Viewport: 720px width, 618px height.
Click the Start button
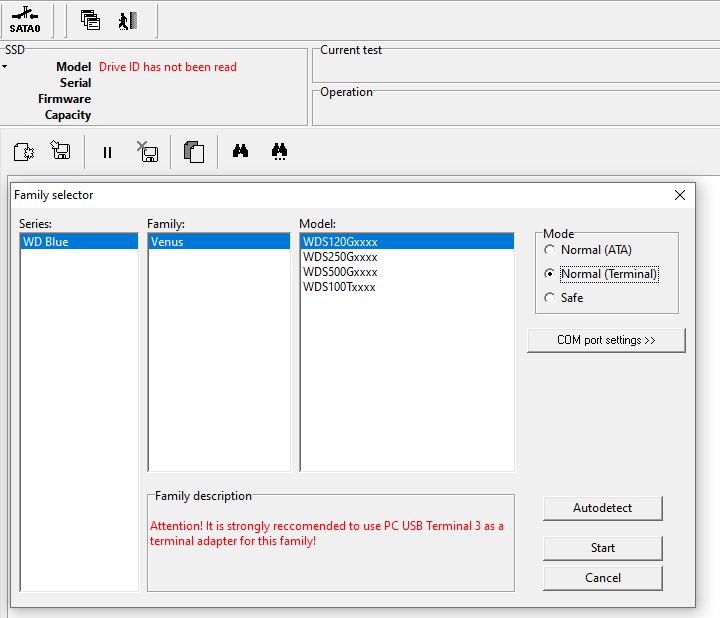(602, 548)
